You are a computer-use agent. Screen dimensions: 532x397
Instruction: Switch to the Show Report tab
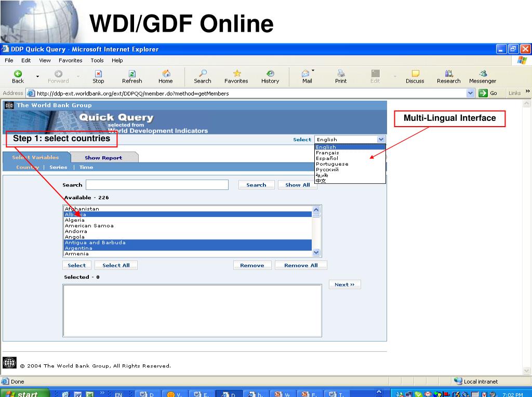[103, 158]
